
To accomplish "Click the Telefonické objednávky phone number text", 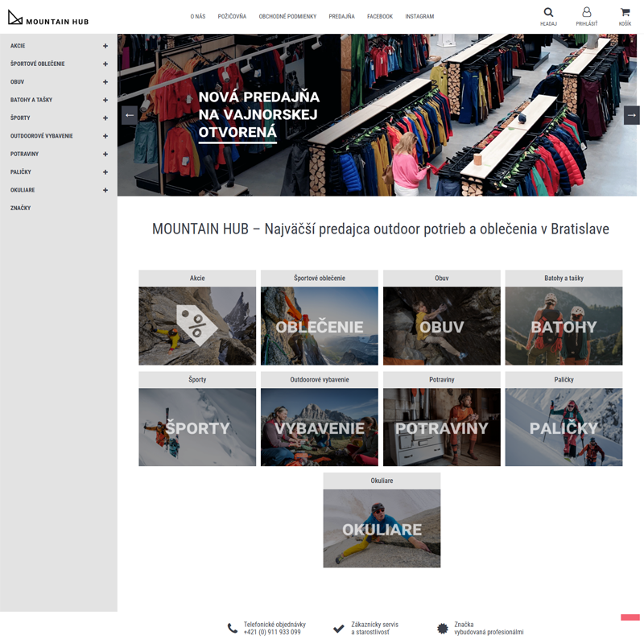I will [x=275, y=628].
